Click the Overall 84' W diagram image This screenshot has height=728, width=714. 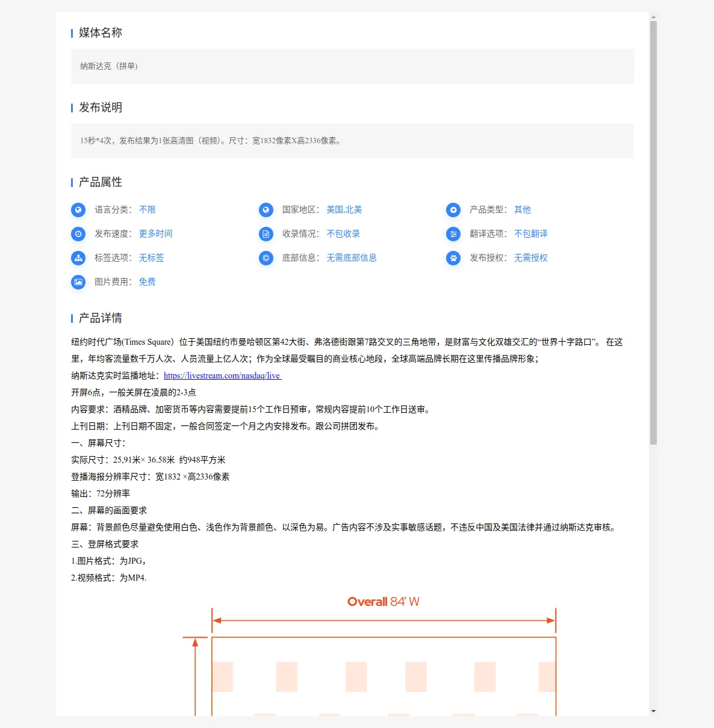tap(369, 655)
